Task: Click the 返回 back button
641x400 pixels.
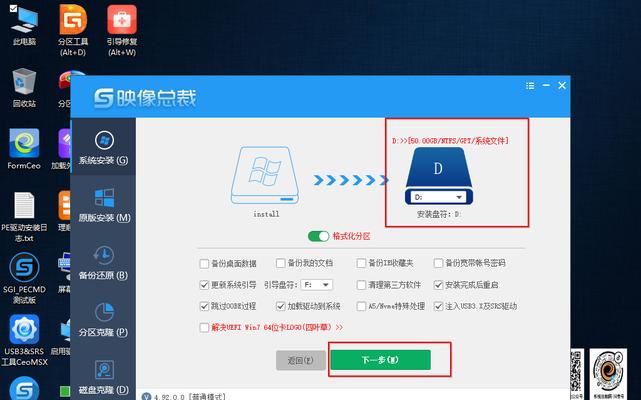Action: click(x=300, y=360)
